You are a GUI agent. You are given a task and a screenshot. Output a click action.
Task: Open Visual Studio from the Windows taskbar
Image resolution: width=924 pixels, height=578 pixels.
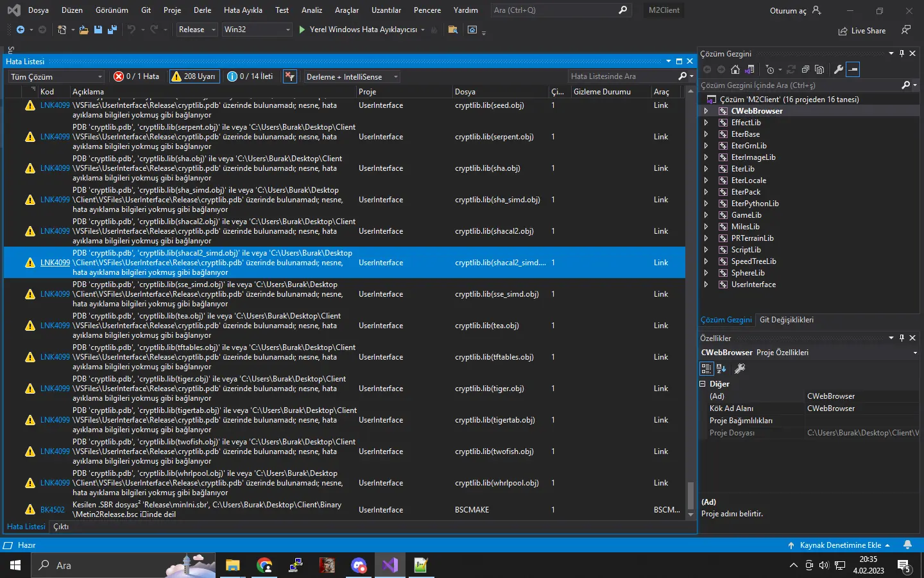pyautogui.click(x=390, y=565)
